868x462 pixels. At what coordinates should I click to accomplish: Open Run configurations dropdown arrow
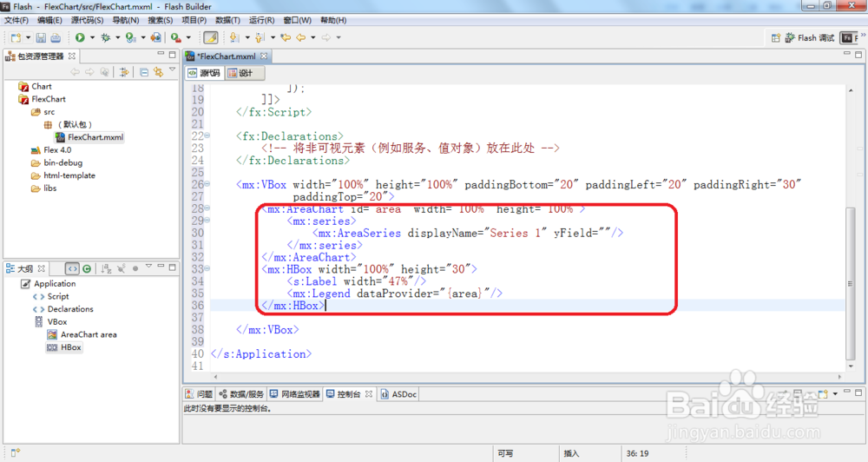pyautogui.click(x=92, y=37)
